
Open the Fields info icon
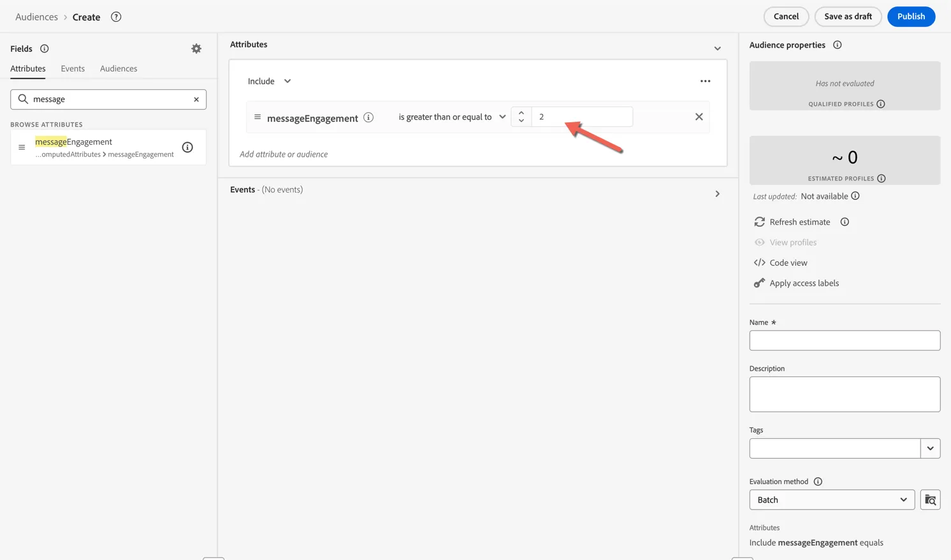[45, 48]
